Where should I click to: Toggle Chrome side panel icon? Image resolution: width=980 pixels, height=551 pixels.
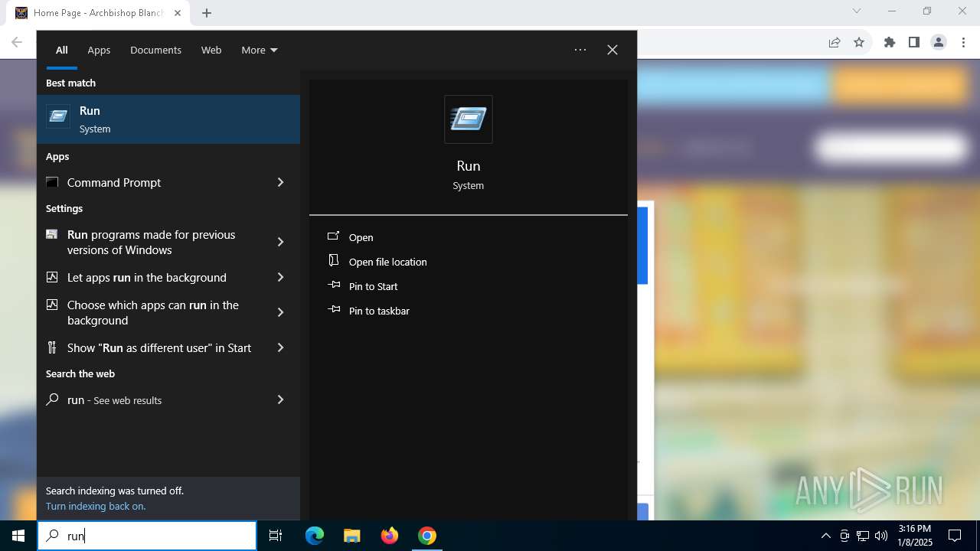coord(914,42)
